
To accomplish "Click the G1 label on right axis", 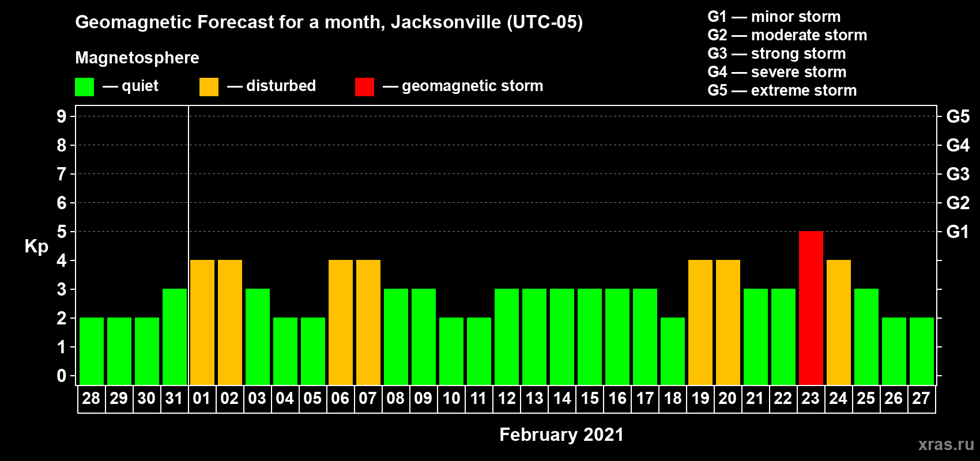I will [958, 232].
